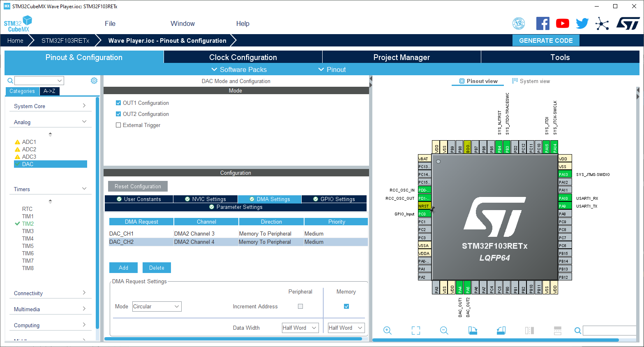
Task: Expand the Computing category
Action: pyautogui.click(x=50, y=325)
